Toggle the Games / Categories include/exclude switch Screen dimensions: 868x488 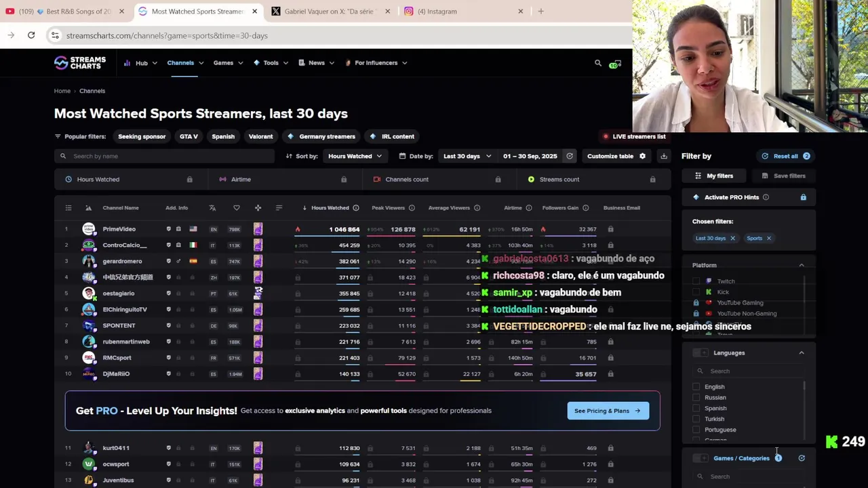point(701,458)
